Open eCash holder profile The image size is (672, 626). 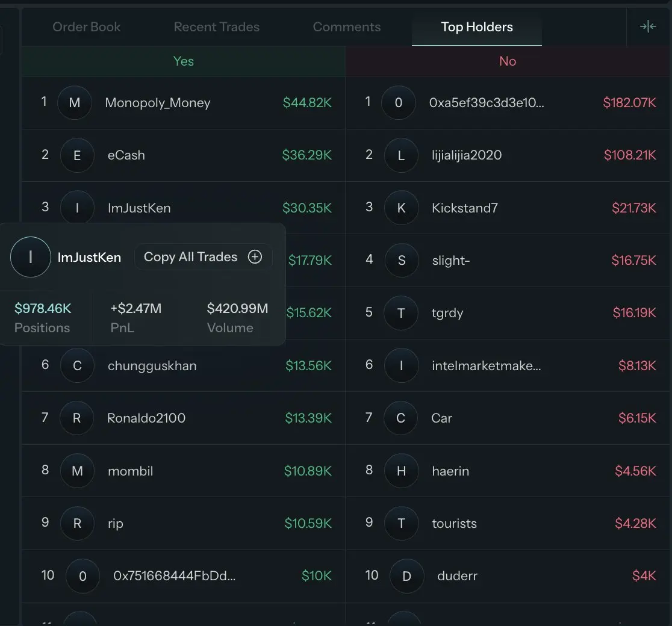click(x=126, y=155)
